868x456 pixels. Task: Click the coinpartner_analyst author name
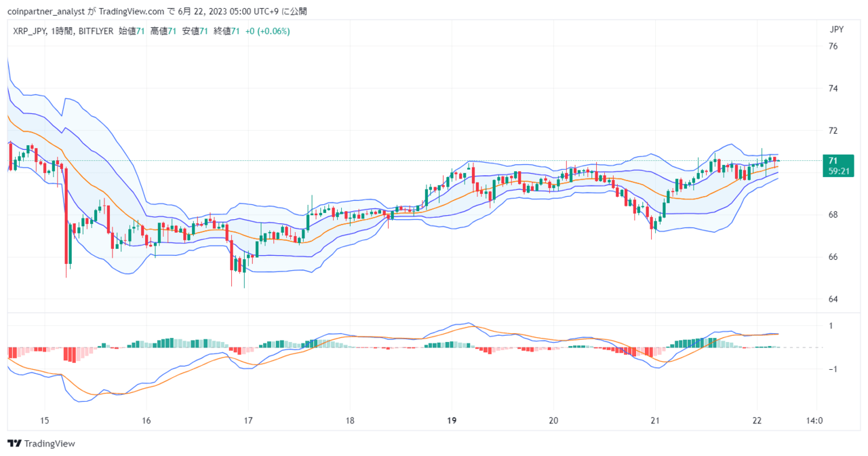[46, 12]
